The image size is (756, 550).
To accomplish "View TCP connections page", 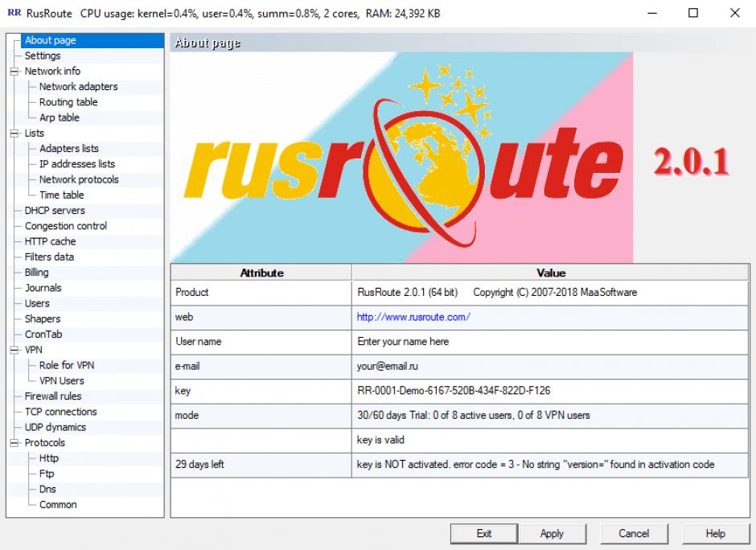I will pyautogui.click(x=61, y=412).
